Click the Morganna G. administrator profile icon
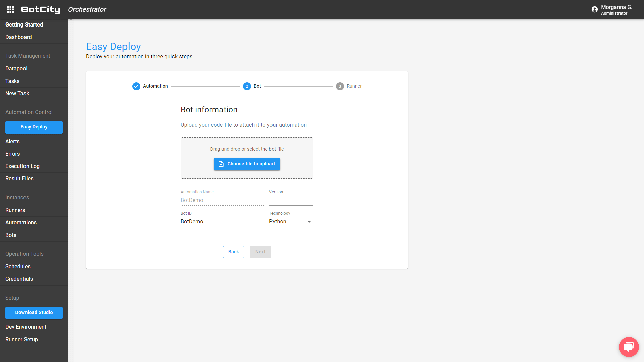 (x=595, y=9)
